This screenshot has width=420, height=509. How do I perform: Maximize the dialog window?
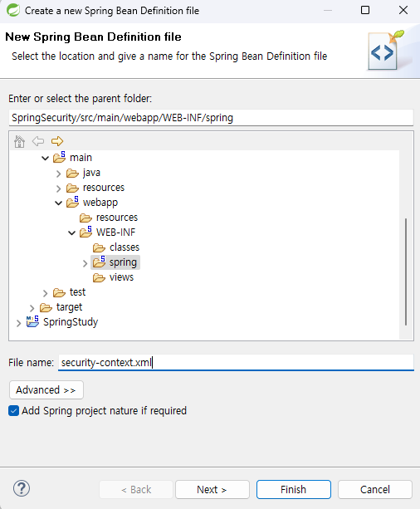365,11
